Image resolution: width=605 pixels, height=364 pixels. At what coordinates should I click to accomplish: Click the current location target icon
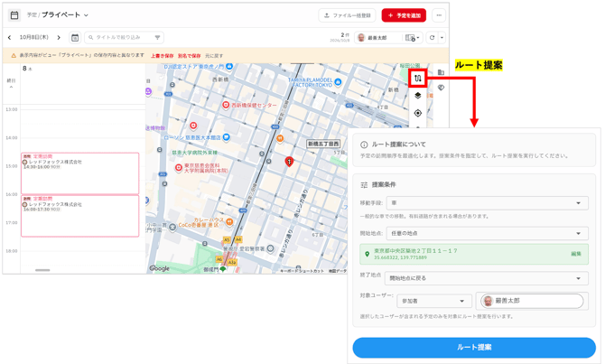tap(418, 113)
